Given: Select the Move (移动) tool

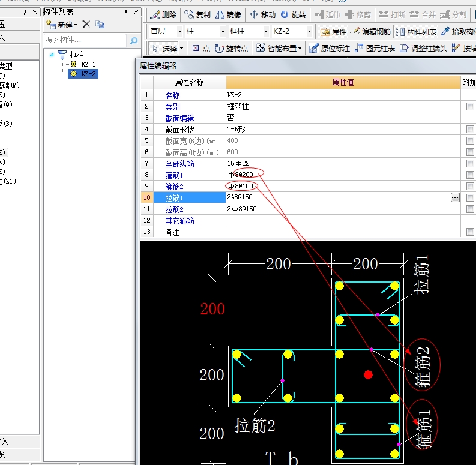Looking at the screenshot, I should point(262,14).
